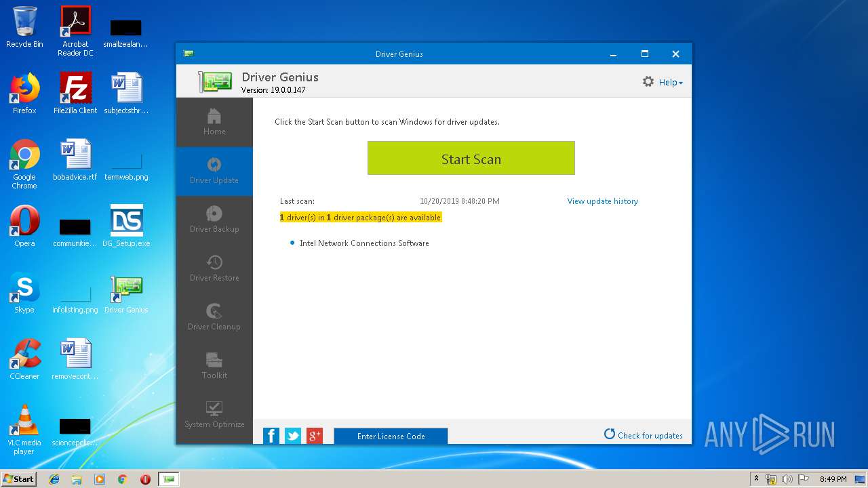Open Opera from the taskbar

point(145,479)
